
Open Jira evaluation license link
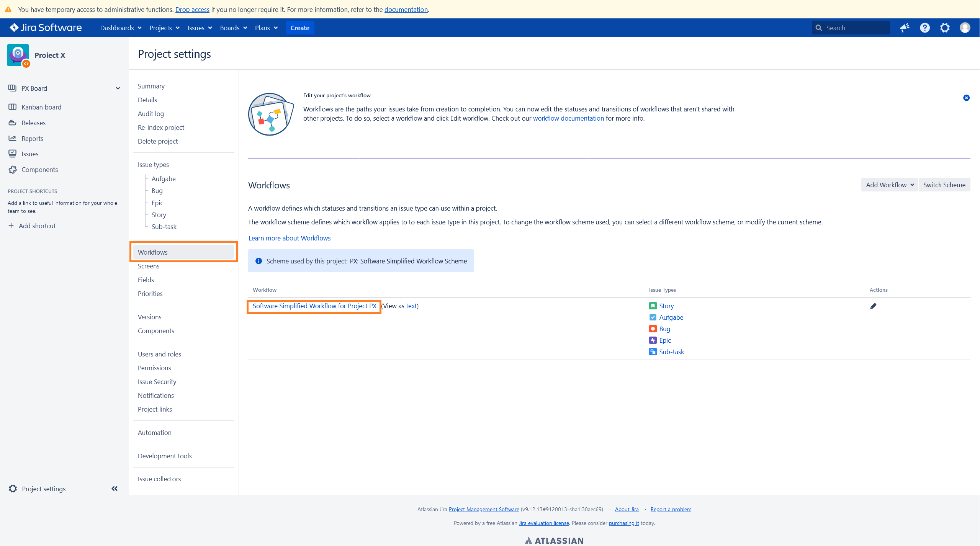544,523
